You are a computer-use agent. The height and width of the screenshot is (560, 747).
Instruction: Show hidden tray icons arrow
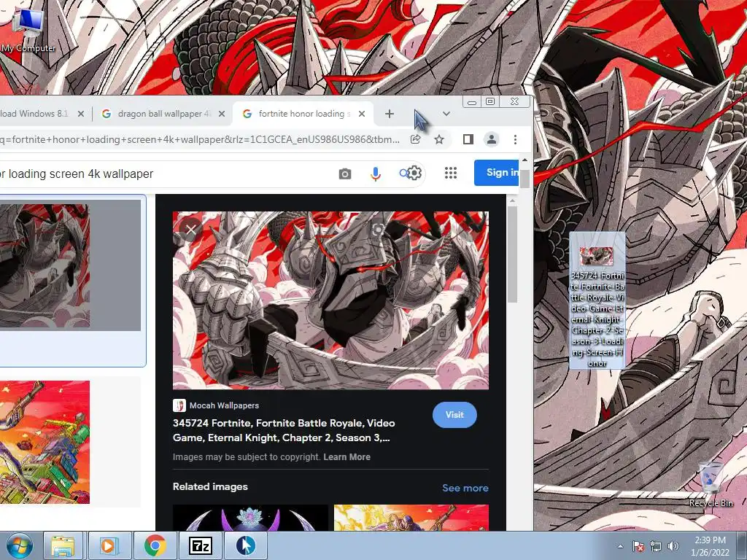click(x=620, y=547)
